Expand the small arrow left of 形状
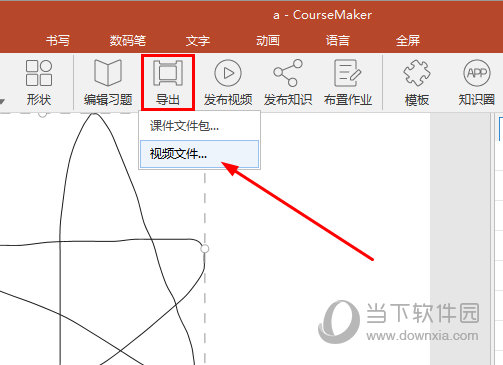The width and height of the screenshot is (503, 365). pyautogui.click(x=2, y=101)
